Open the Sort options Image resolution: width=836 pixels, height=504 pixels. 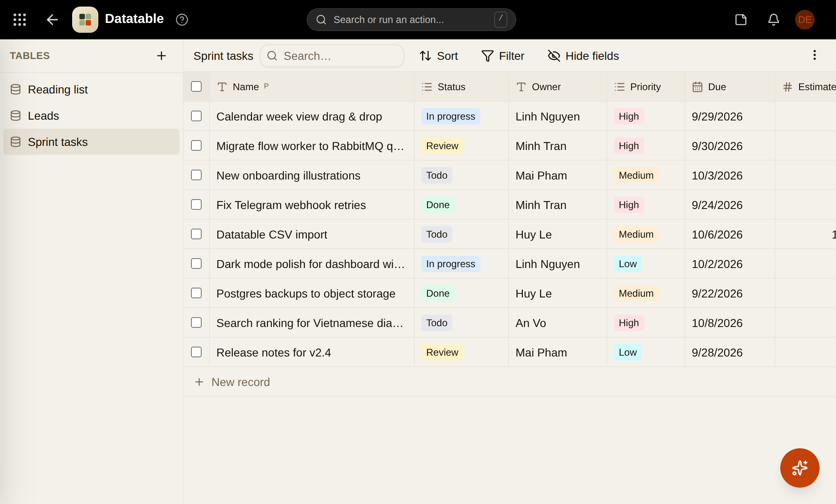tap(438, 56)
